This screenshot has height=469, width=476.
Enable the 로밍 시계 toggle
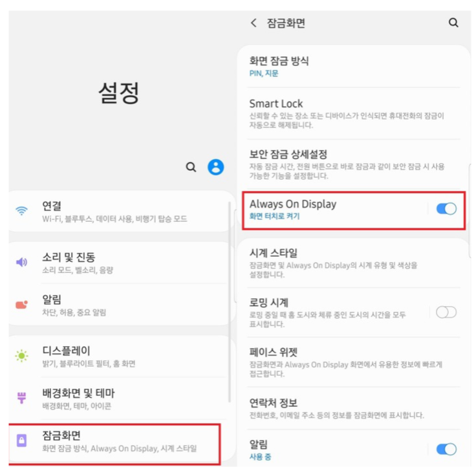point(446,312)
